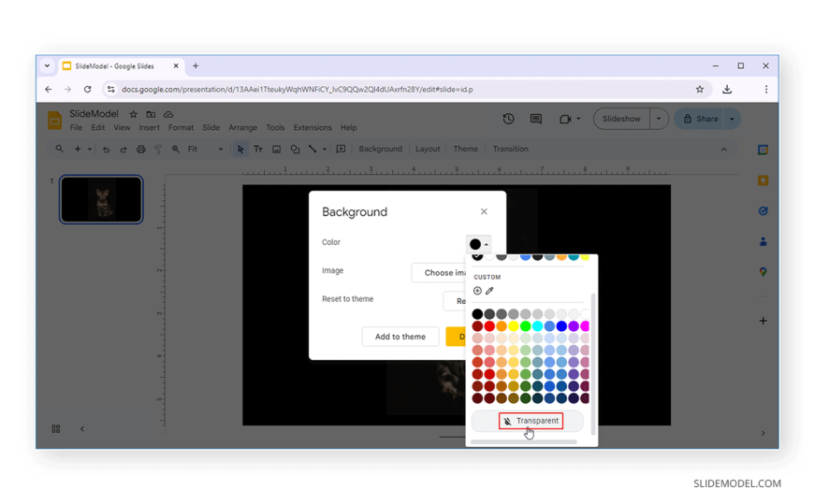The width and height of the screenshot is (814, 504).
Task: Pick the bright red color swatch
Action: [489, 326]
